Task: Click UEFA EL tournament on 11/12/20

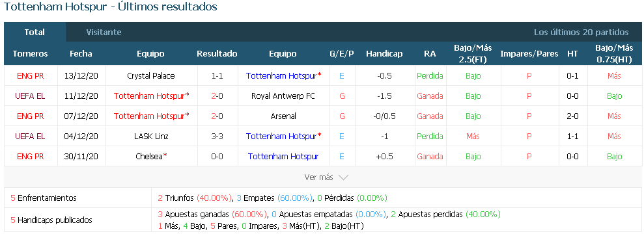Action: [31, 96]
